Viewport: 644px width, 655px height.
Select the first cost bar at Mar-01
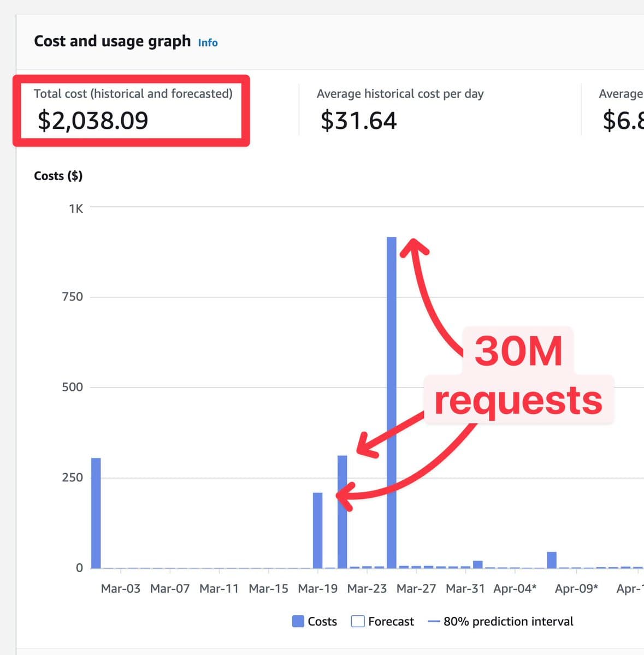click(x=96, y=513)
